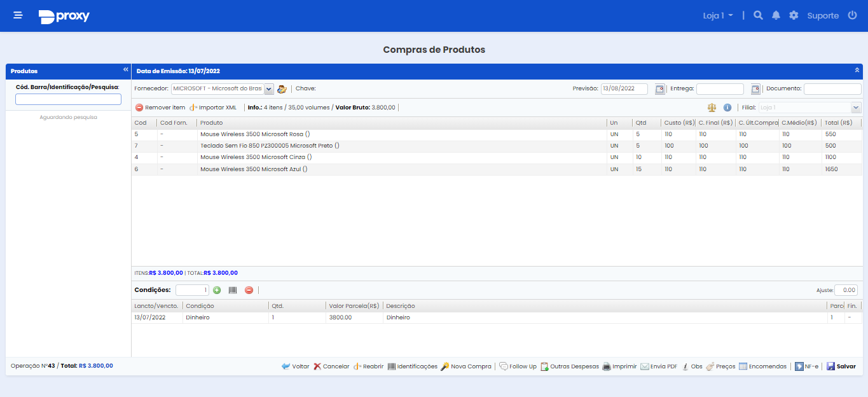Add a payment condition with green plus
The width and height of the screenshot is (868, 397).
coord(217,290)
